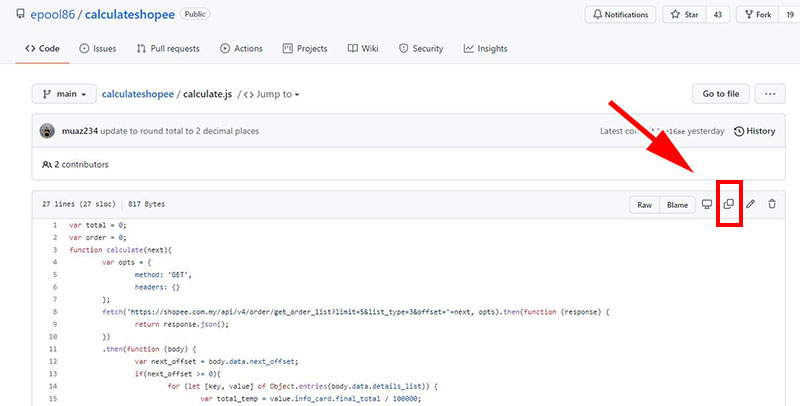Copy raw contents with the copy icon
The image size is (800, 406).
point(729,204)
